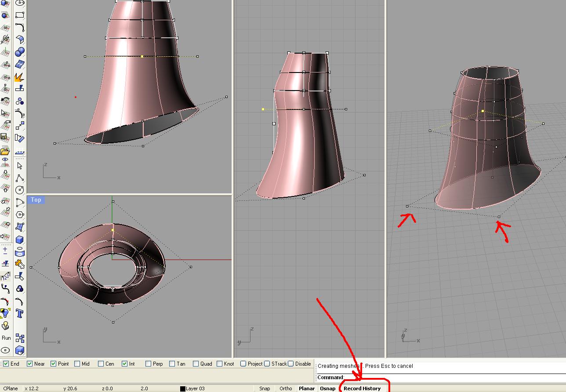The height and width of the screenshot is (392, 566).
Task: Enable the Mid osnap checkbox
Action: pyautogui.click(x=77, y=364)
